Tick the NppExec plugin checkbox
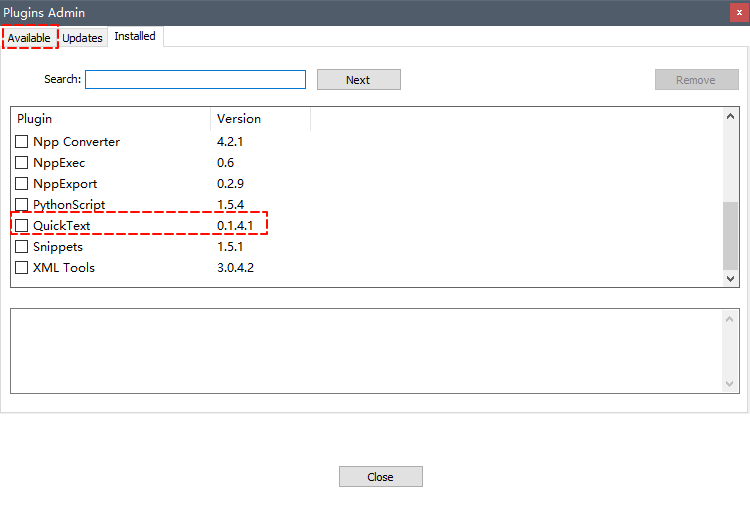 22,163
